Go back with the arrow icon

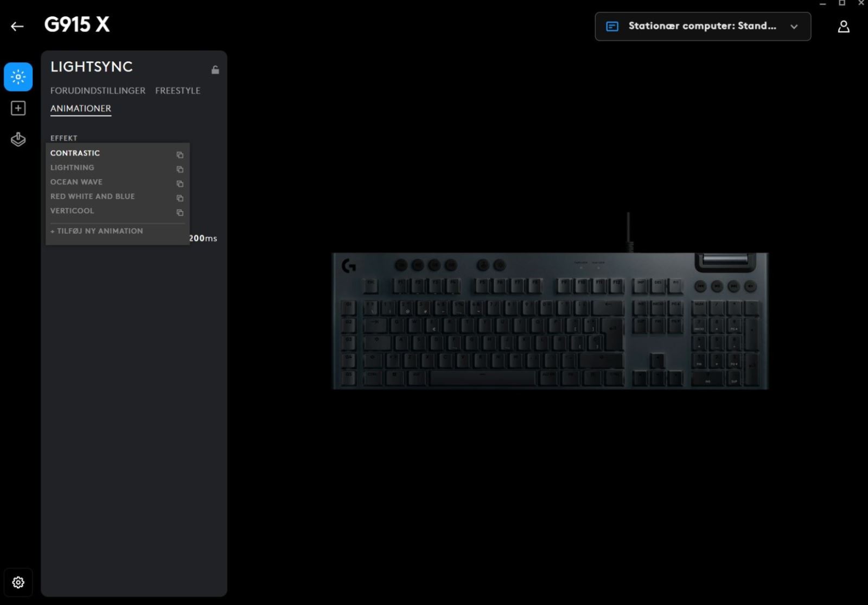[x=17, y=26]
